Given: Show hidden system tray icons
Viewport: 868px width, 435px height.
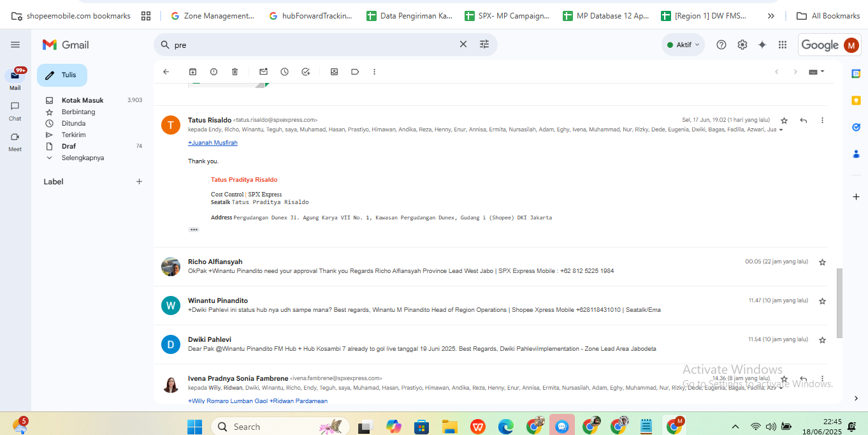Looking at the screenshot, I should pyautogui.click(x=735, y=427).
